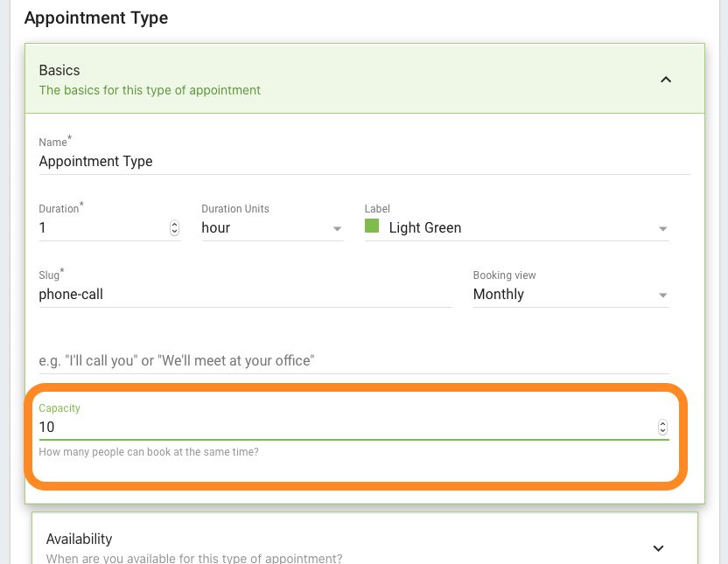The image size is (728, 564).
Task: Click the 'Duration Units' label text
Action: point(235,209)
